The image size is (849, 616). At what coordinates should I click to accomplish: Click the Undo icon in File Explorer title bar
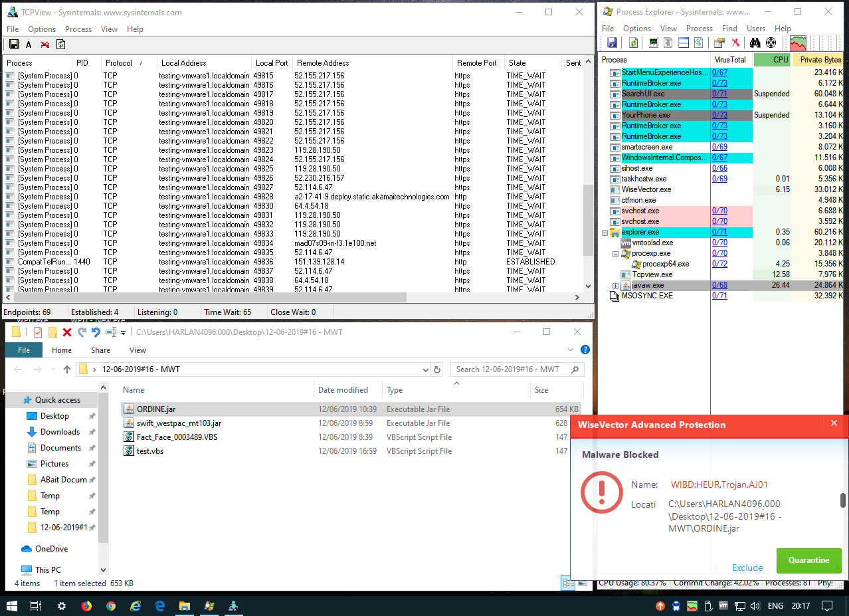click(x=96, y=332)
